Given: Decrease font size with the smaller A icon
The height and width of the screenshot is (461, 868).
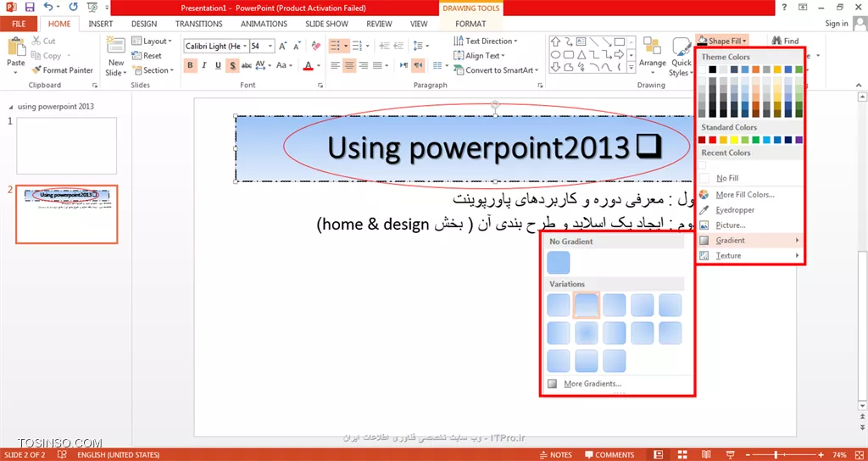Looking at the screenshot, I should click(297, 46).
